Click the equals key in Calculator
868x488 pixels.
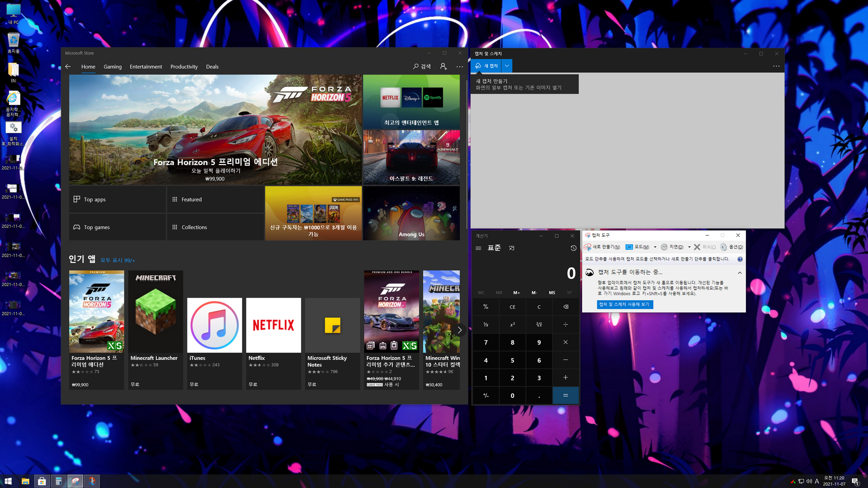[x=565, y=396]
